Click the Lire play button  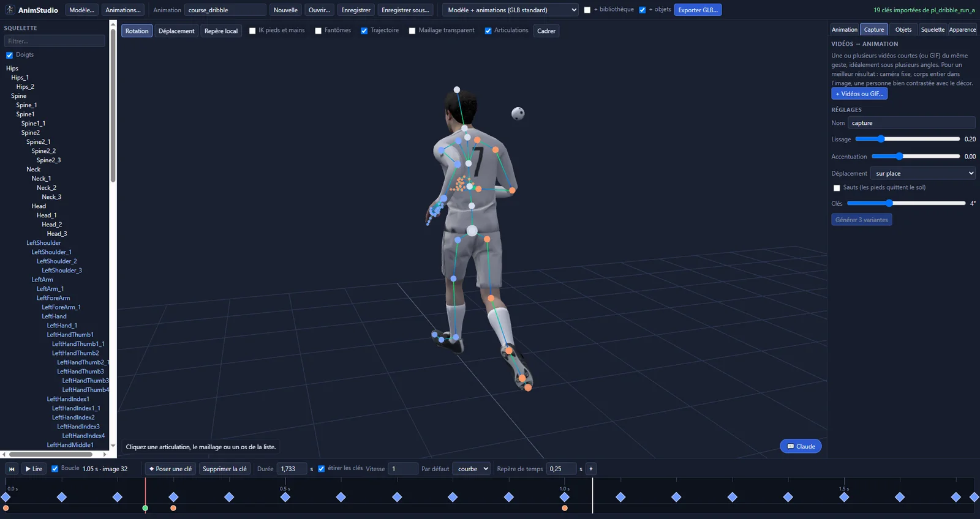click(x=34, y=469)
